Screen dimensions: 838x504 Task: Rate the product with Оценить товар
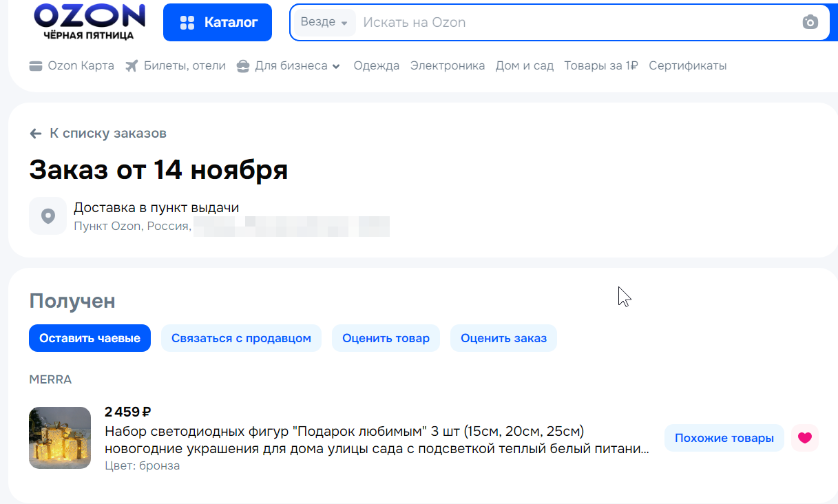click(x=386, y=338)
